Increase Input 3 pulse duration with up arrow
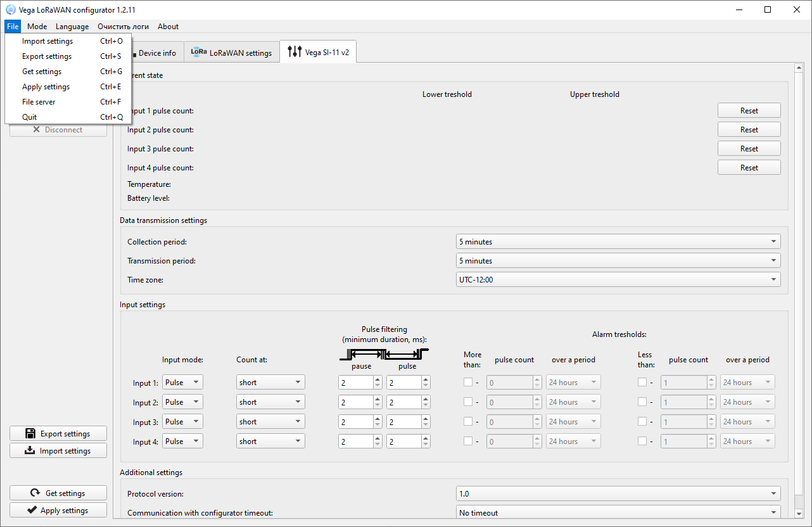Viewport: 812px width, 527px height. pyautogui.click(x=426, y=419)
